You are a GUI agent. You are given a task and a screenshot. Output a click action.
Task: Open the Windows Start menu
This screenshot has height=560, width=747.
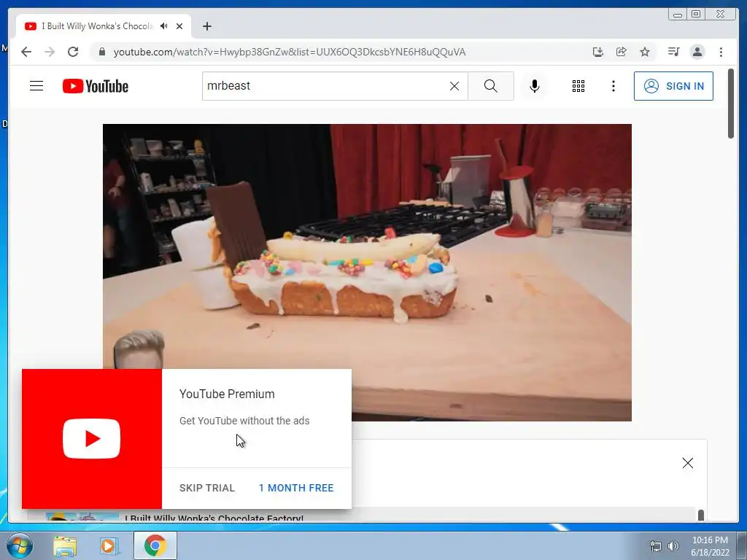[20, 545]
